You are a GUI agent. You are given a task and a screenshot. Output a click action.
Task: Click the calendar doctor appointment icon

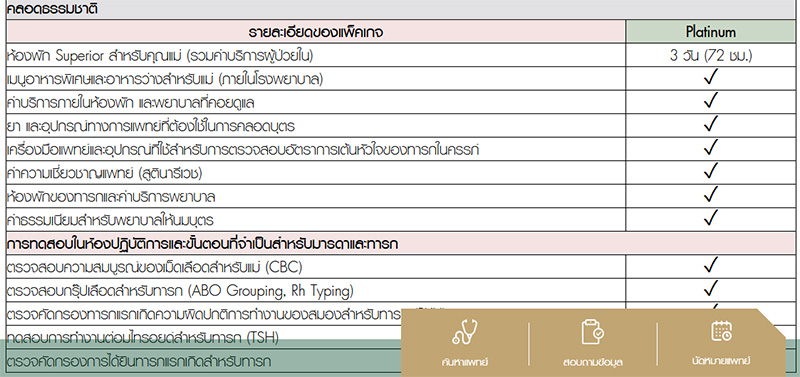[x=721, y=331]
